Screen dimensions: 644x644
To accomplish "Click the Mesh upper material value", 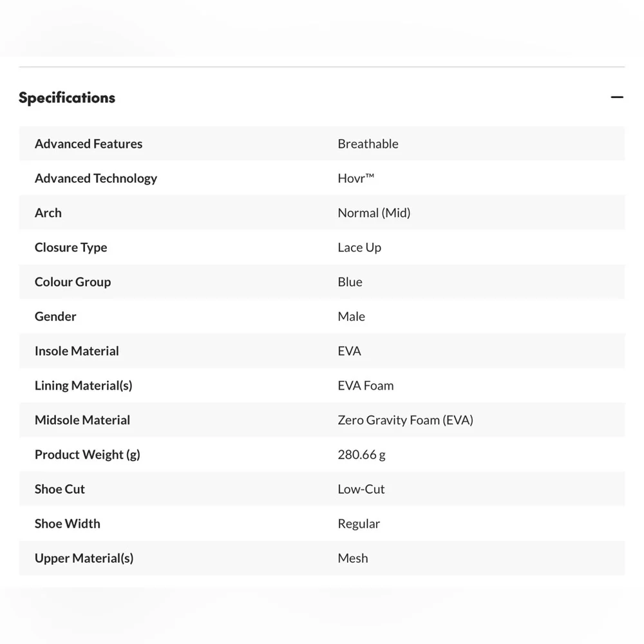I will click(x=353, y=558).
